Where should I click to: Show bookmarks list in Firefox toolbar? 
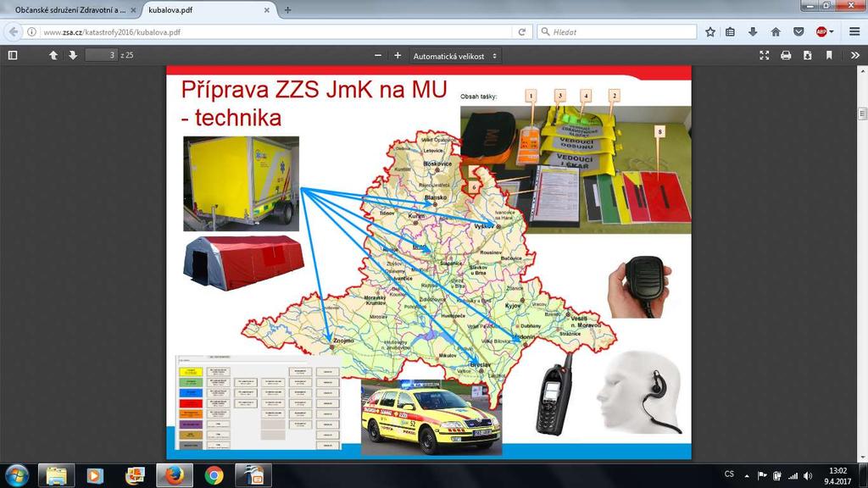pos(730,32)
